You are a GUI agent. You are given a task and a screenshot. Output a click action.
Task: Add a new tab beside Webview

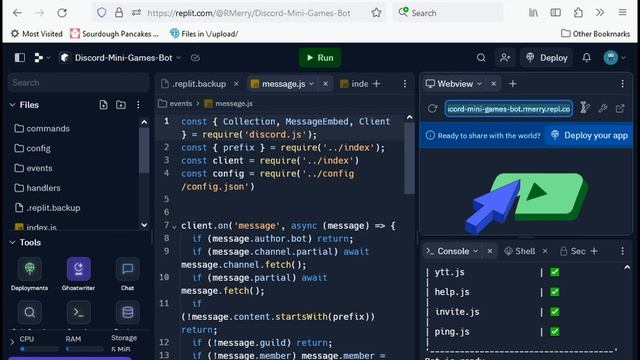513,84
